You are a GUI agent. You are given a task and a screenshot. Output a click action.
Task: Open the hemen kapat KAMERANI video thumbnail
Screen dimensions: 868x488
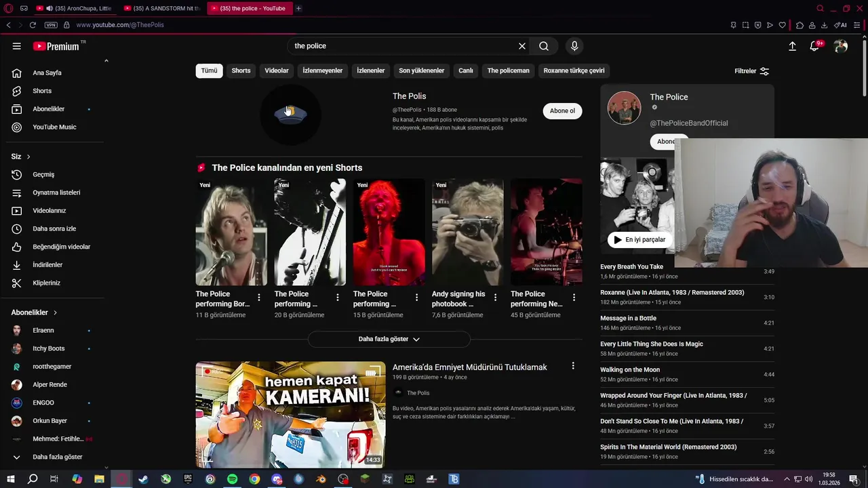tap(290, 415)
